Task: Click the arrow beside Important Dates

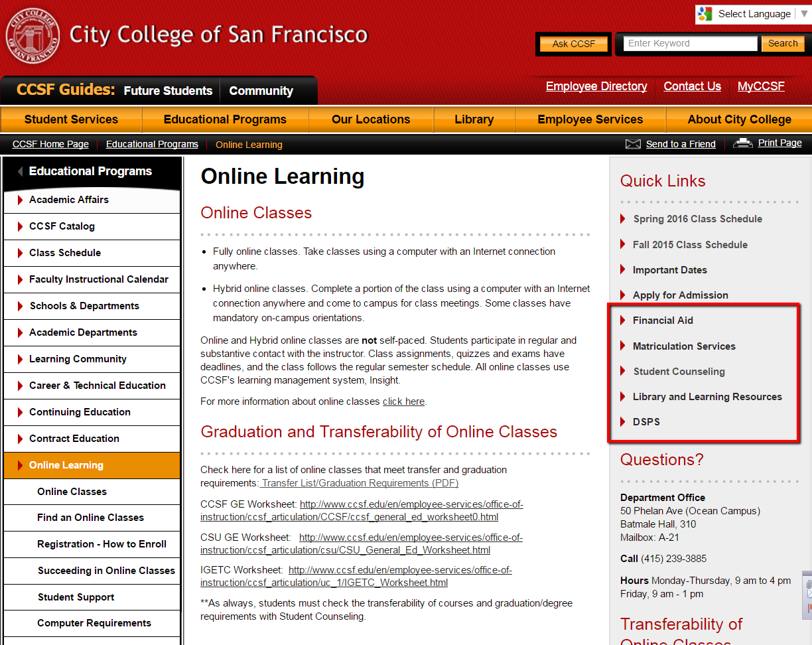Action: point(623,269)
